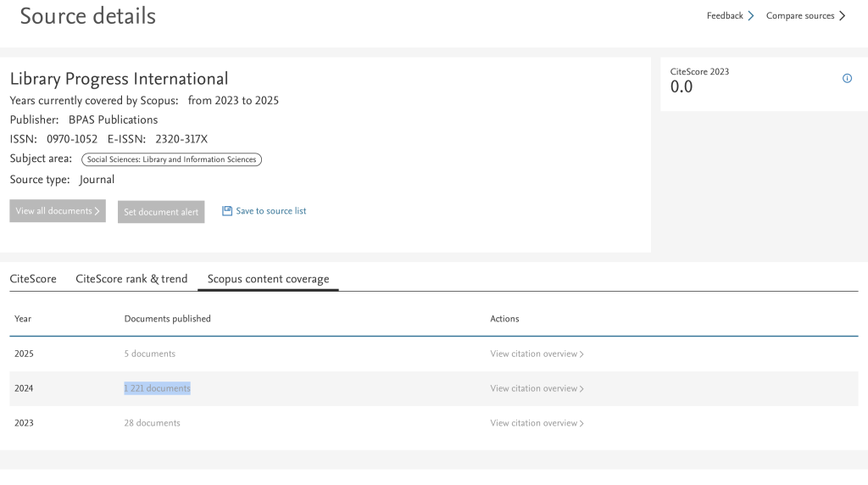
Task: Select the Scopus content coverage tab
Action: click(268, 279)
